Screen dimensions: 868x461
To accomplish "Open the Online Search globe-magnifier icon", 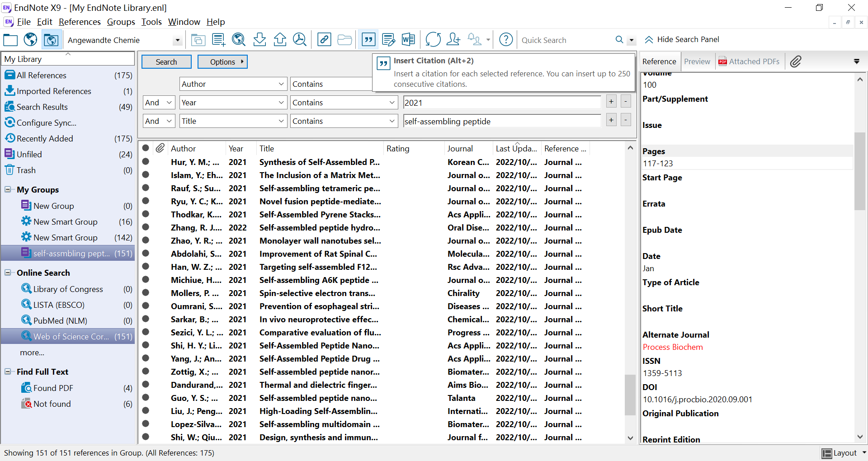I will point(239,40).
